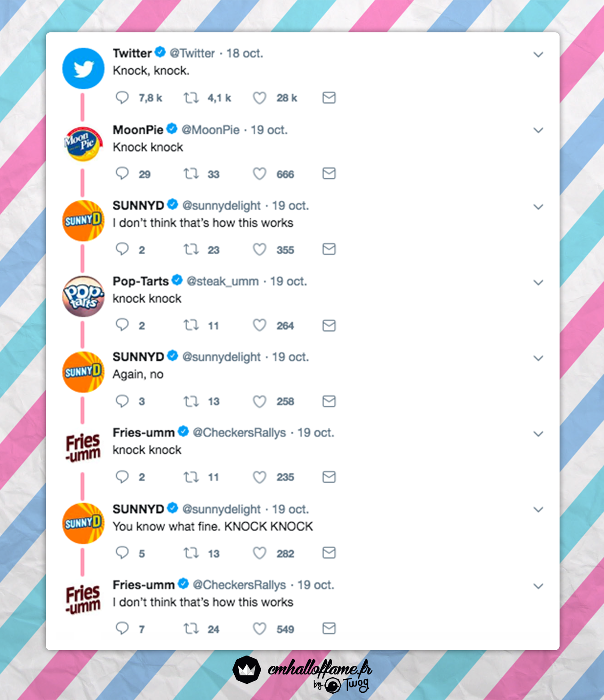The height and width of the screenshot is (700, 604).
Task: Like the MoonPie tweet with 666 likes
Action: click(259, 174)
